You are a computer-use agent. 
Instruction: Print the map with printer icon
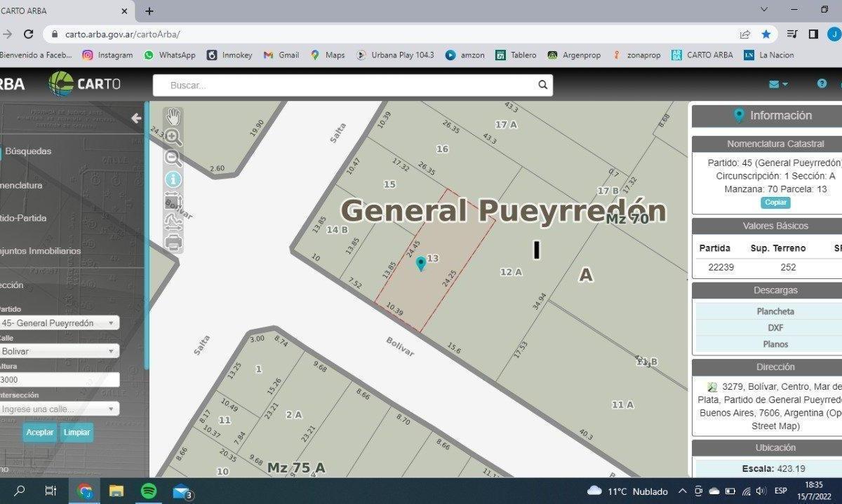[173, 243]
